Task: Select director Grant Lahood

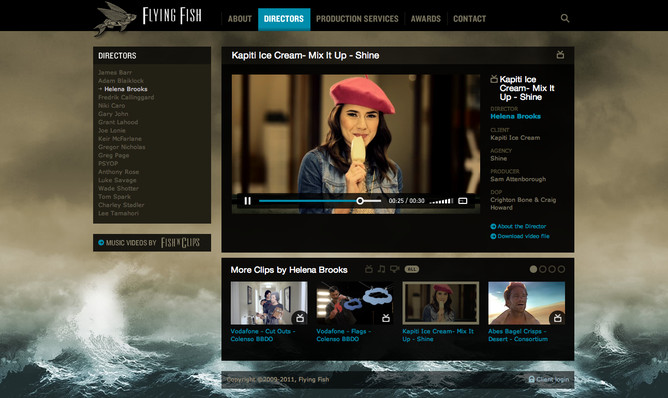Action: click(118, 122)
